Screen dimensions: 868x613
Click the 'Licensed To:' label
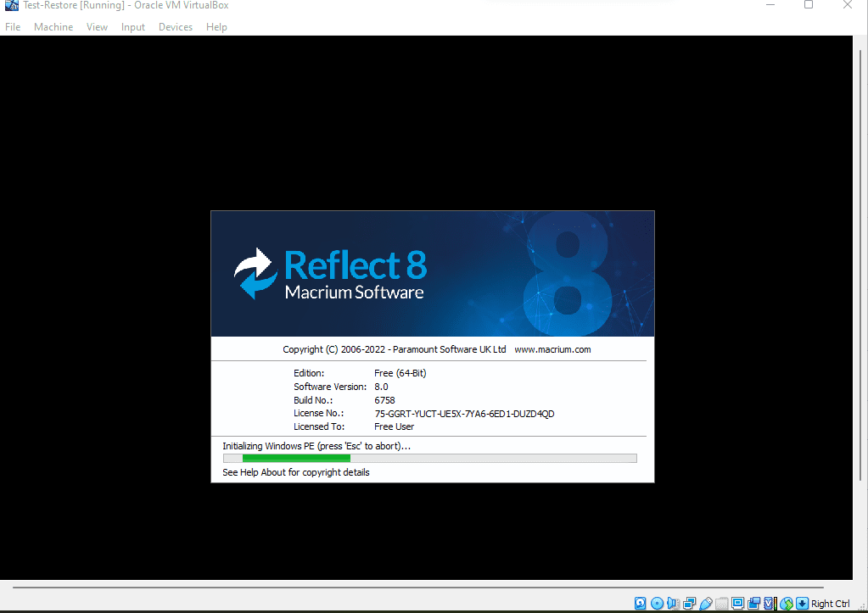point(319,426)
